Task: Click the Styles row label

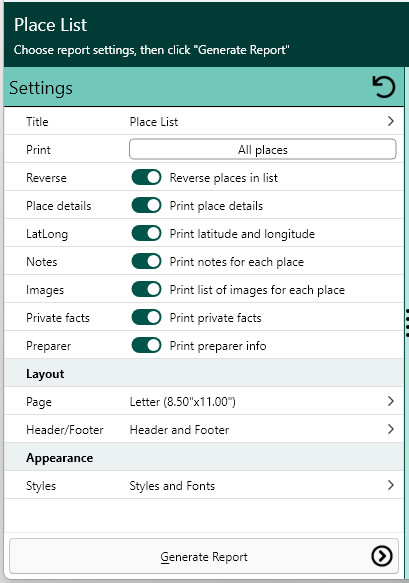Action: tap(41, 486)
